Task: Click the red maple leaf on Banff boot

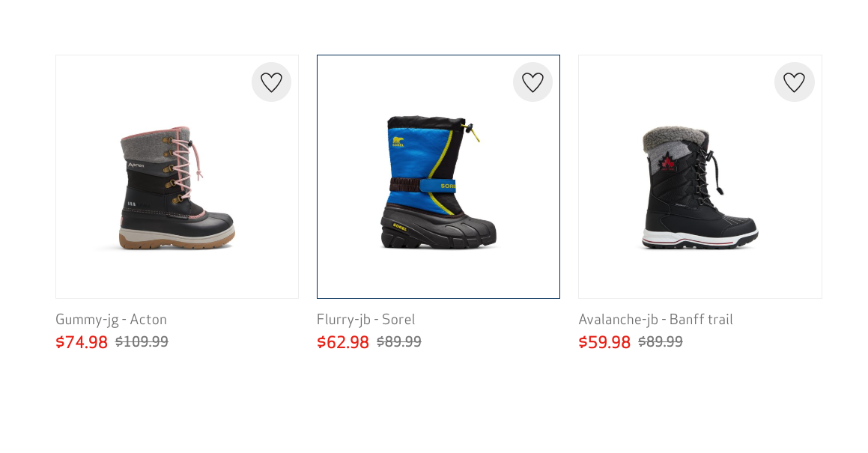Action: click(667, 162)
